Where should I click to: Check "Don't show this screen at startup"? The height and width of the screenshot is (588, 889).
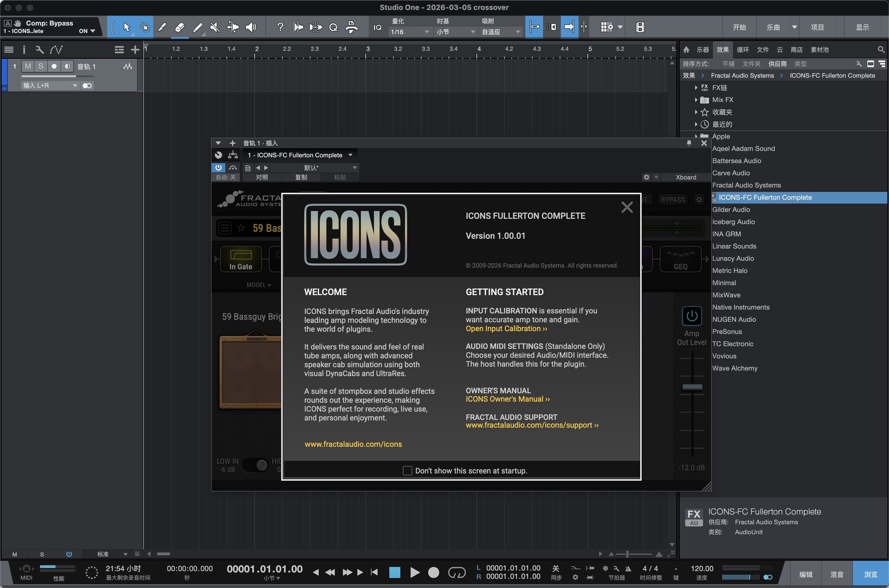coord(407,470)
